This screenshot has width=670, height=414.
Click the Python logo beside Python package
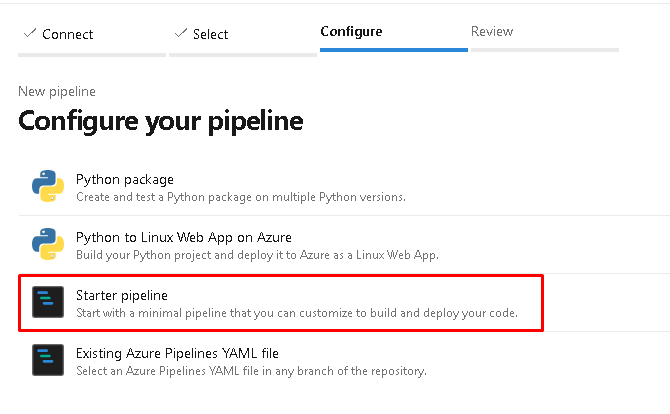tap(48, 187)
